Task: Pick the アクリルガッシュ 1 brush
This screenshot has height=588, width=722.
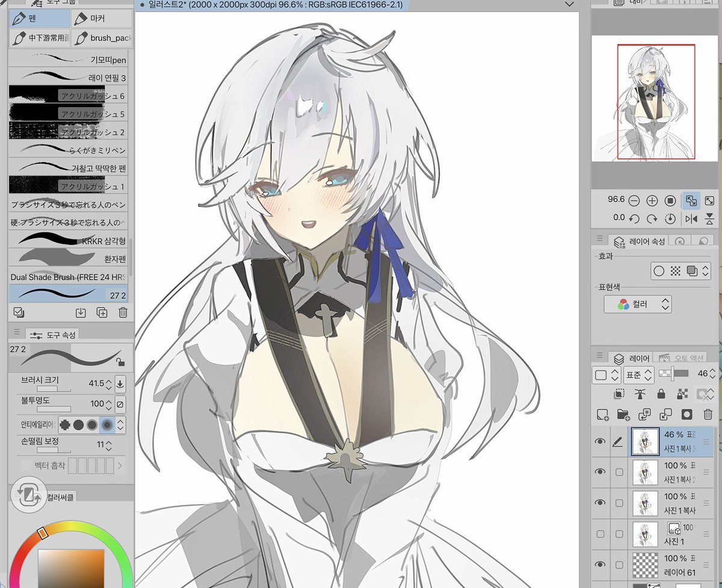Action: (x=69, y=186)
